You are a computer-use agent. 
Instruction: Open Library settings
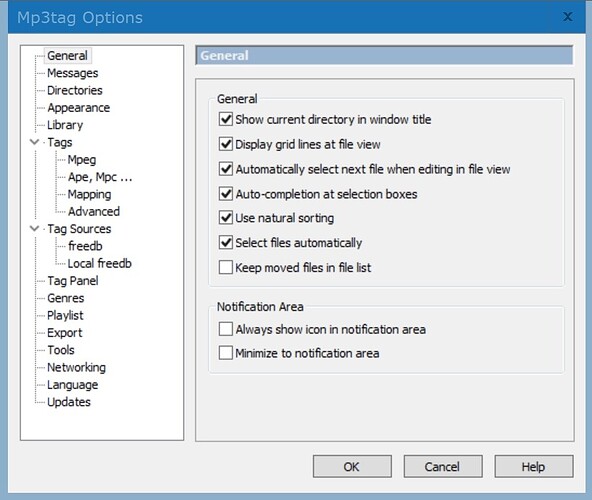[x=65, y=125]
